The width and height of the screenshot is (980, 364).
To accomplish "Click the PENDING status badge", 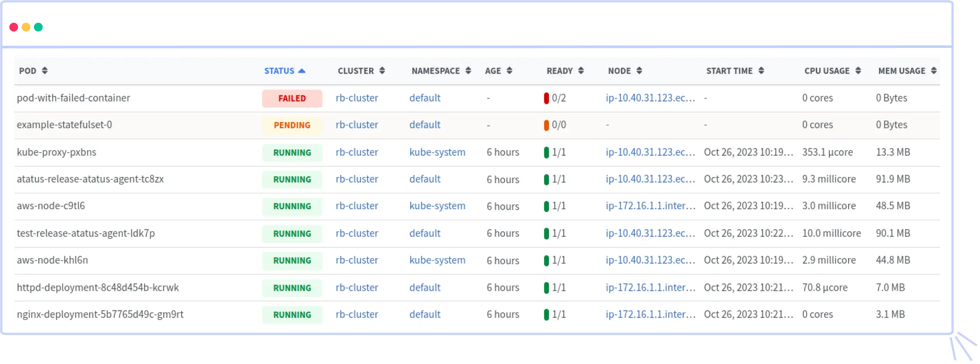I will [292, 125].
